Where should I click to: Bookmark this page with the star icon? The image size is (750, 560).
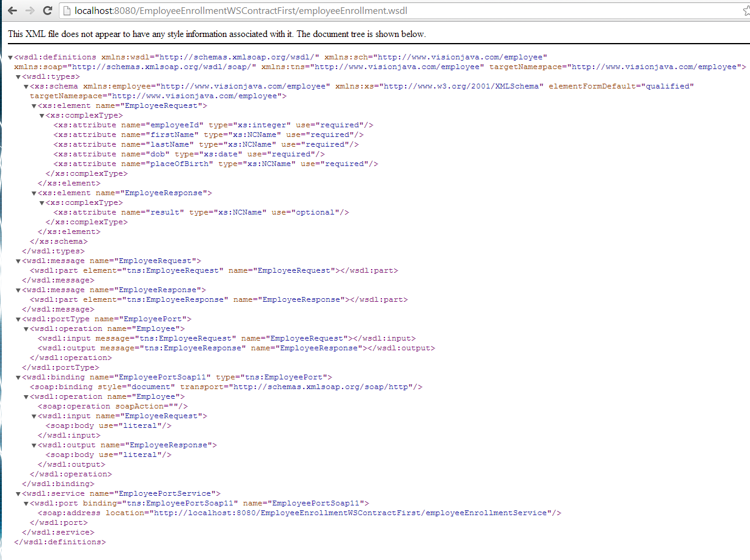(746, 11)
